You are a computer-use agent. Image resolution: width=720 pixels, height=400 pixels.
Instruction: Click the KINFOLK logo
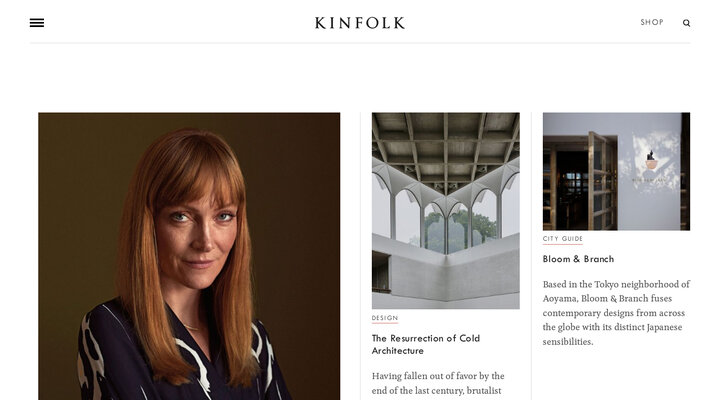[x=360, y=23]
